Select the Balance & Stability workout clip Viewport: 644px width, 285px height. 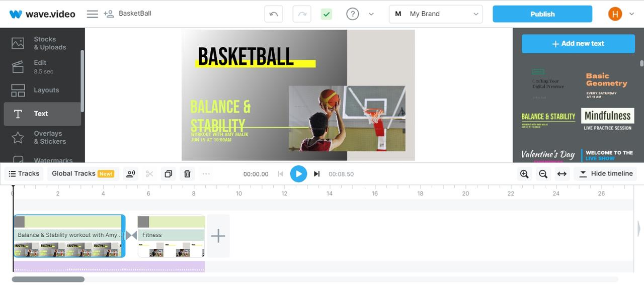coord(69,236)
